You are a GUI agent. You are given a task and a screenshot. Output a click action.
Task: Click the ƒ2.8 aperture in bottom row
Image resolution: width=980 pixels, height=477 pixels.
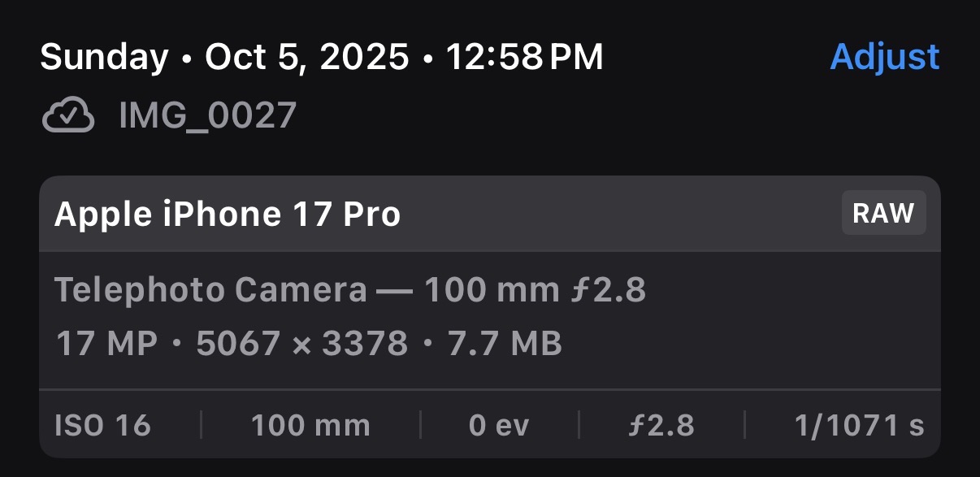(661, 425)
